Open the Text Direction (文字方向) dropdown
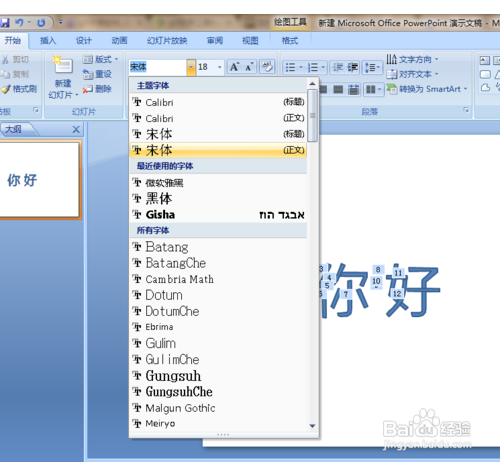Viewport: 500px width, 462px height. point(413,59)
